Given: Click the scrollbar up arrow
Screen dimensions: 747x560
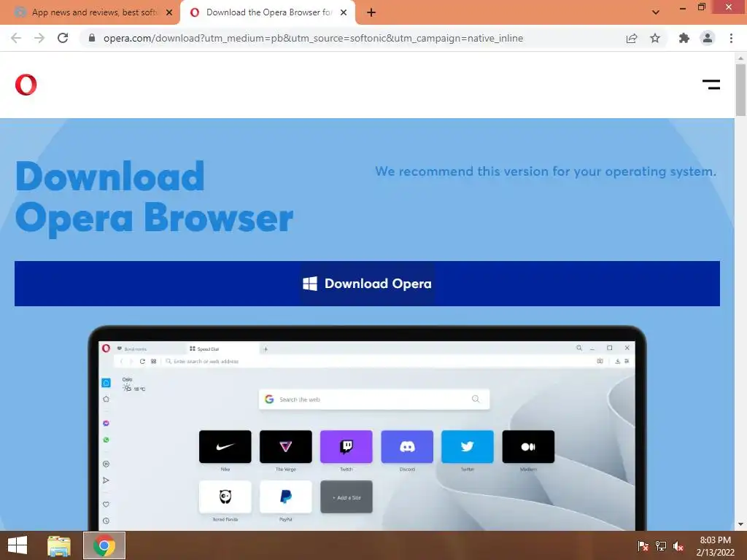Looking at the screenshot, I should coord(740,58).
